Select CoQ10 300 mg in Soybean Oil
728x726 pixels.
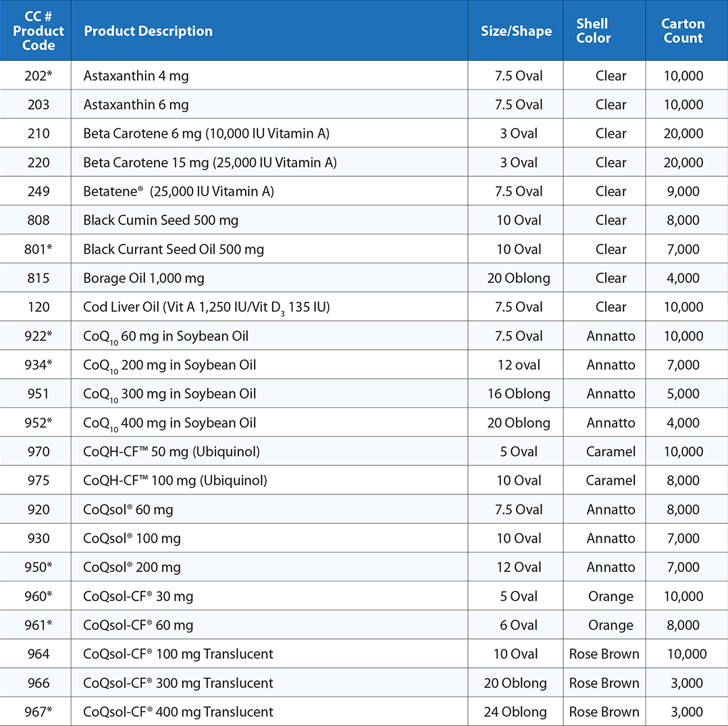click(170, 394)
